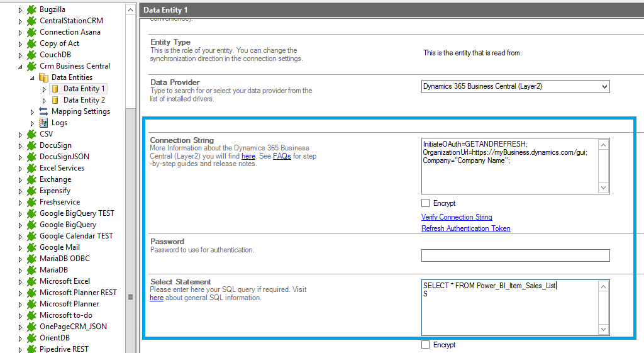Click the Data Entity 1 database icon
The image size is (644, 353).
pos(55,89)
